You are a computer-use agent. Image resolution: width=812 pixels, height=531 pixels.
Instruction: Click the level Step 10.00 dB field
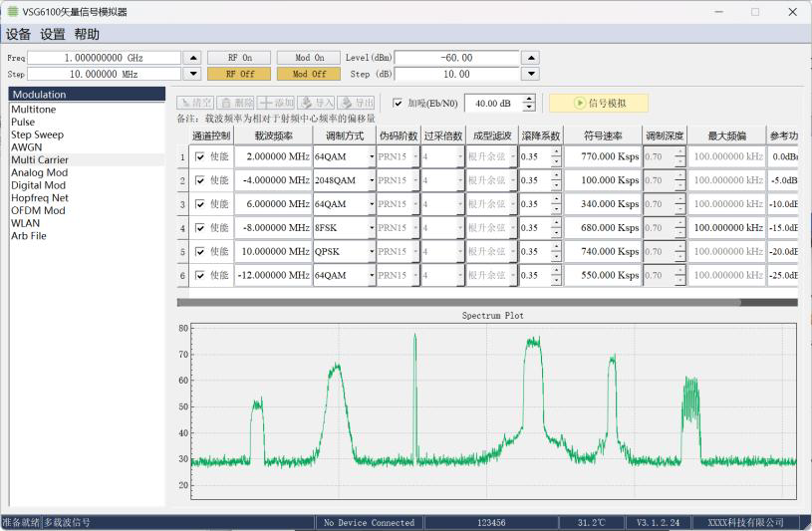[456, 74]
